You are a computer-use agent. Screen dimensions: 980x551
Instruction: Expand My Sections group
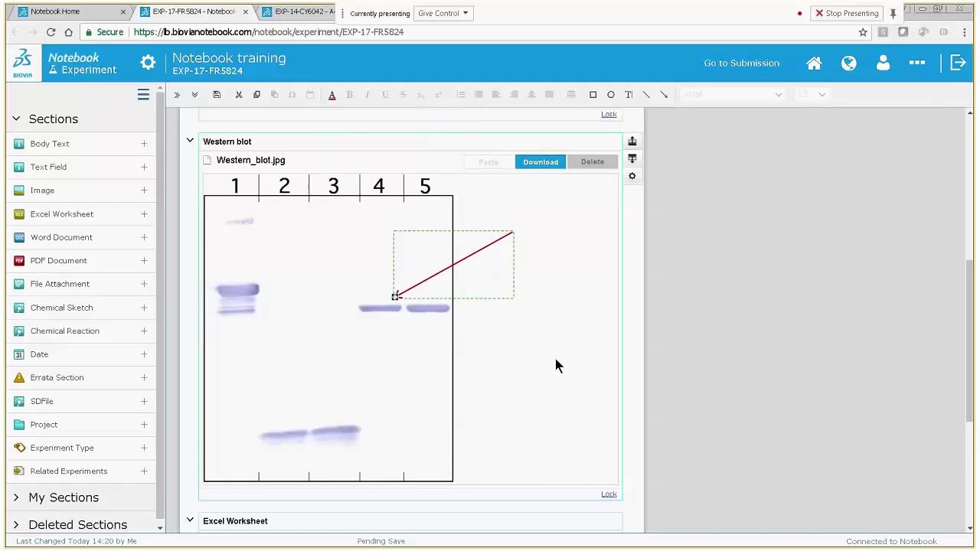point(16,497)
